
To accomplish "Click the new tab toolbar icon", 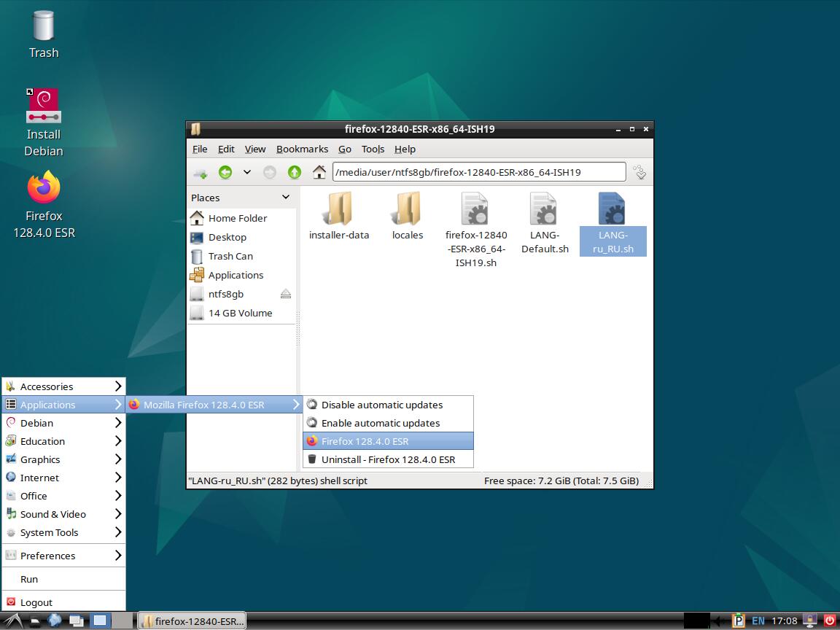I will tap(201, 173).
